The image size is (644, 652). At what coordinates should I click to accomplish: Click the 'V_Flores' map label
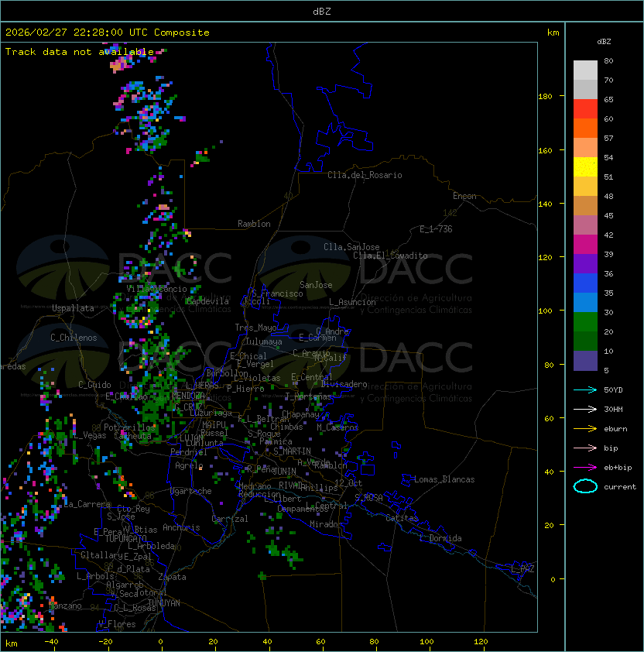click(117, 624)
